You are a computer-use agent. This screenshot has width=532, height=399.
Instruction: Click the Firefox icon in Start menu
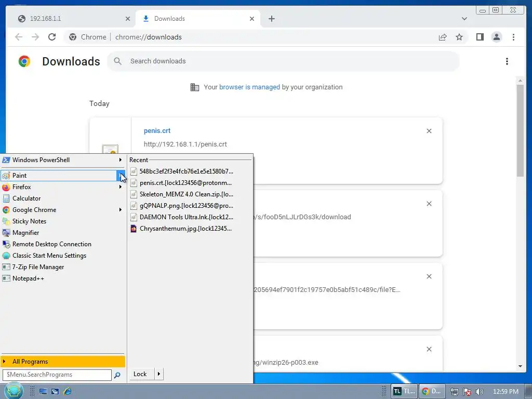[6, 187]
